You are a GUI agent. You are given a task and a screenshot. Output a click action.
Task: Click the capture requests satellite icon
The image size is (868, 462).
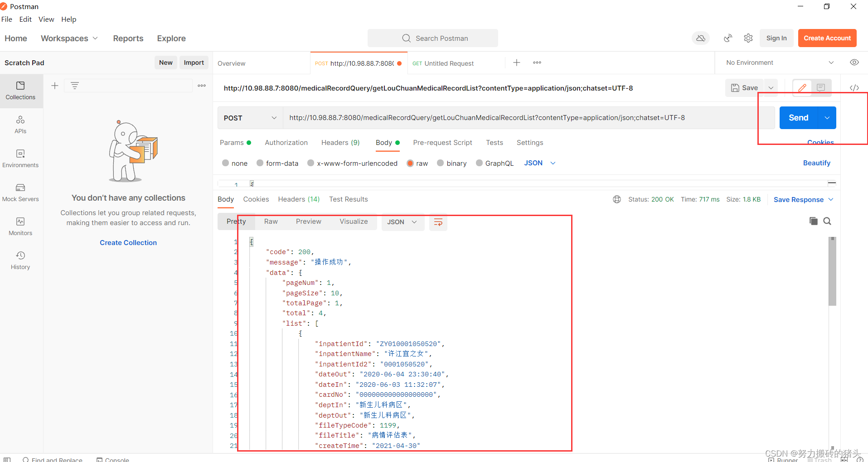point(728,38)
